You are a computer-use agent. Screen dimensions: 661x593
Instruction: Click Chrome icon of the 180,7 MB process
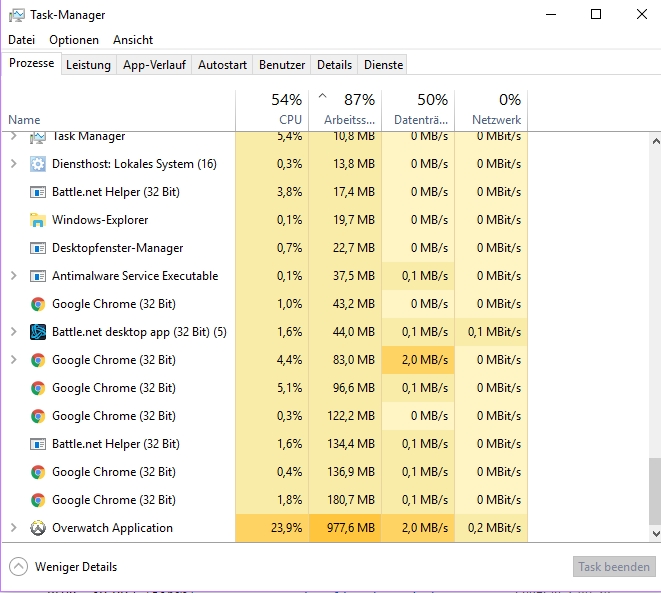(x=38, y=500)
